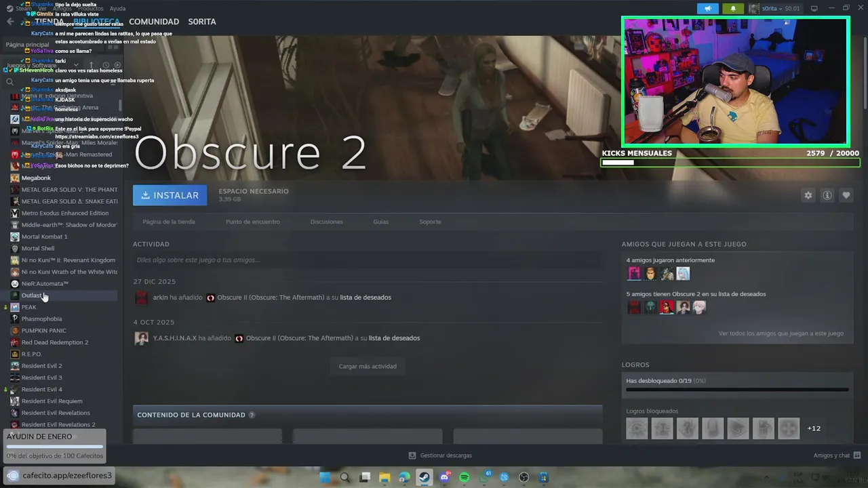Open the S0RITA profile section
The width and height of the screenshot is (868, 488).
[x=202, y=22]
